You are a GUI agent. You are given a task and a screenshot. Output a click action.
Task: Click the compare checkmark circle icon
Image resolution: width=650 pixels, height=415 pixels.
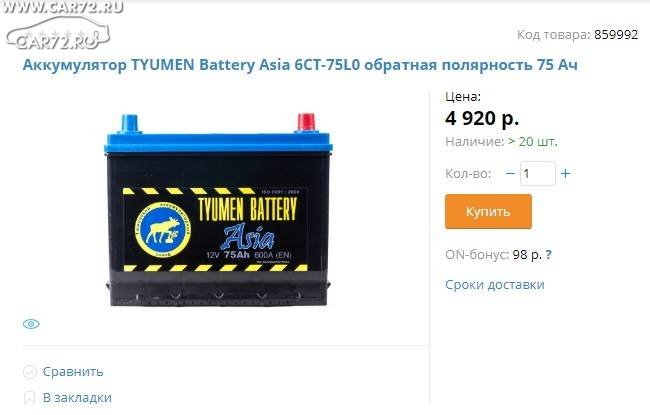pyautogui.click(x=30, y=372)
